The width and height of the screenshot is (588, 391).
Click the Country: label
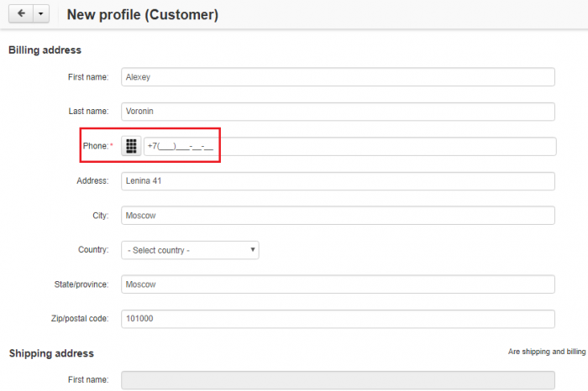(x=93, y=250)
